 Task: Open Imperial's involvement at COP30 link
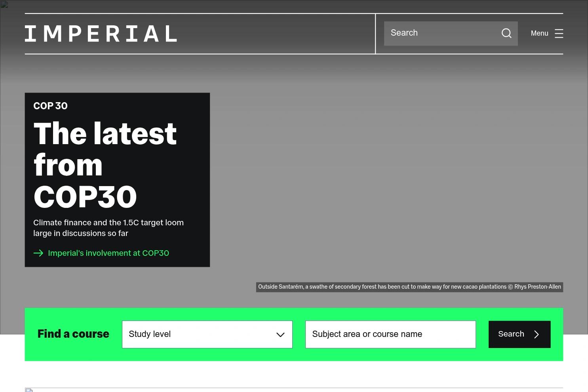(x=108, y=253)
